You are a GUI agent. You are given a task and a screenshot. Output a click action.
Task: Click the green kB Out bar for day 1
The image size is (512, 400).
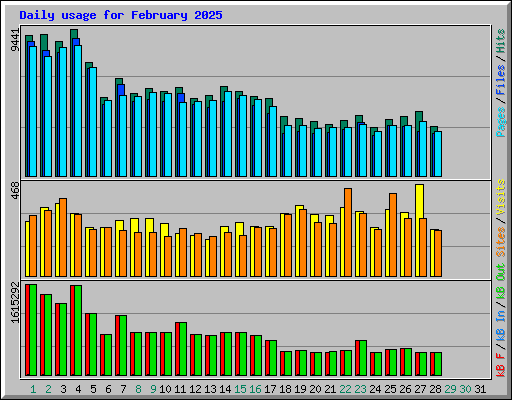click(x=33, y=330)
